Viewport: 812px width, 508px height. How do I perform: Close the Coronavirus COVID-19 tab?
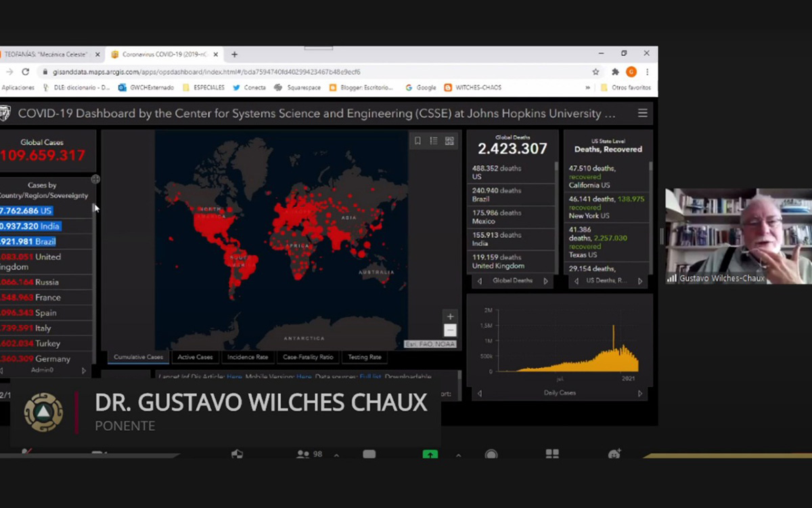click(x=217, y=54)
